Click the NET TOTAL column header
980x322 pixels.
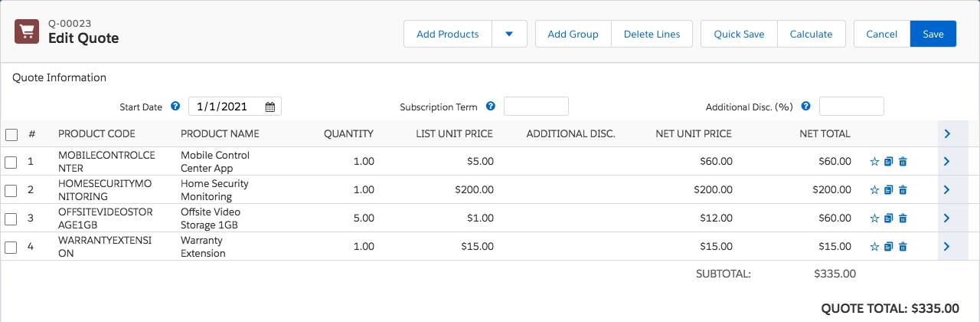click(825, 133)
